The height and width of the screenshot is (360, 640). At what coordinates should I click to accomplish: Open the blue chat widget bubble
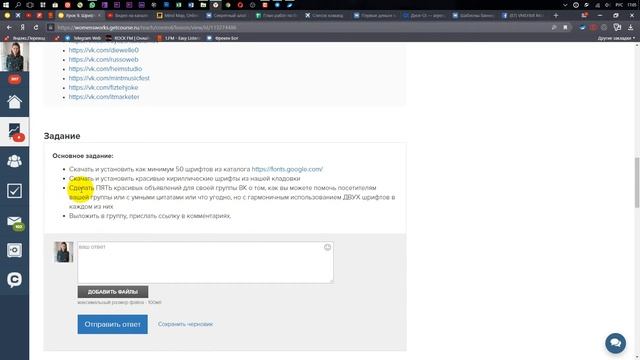tap(615, 343)
